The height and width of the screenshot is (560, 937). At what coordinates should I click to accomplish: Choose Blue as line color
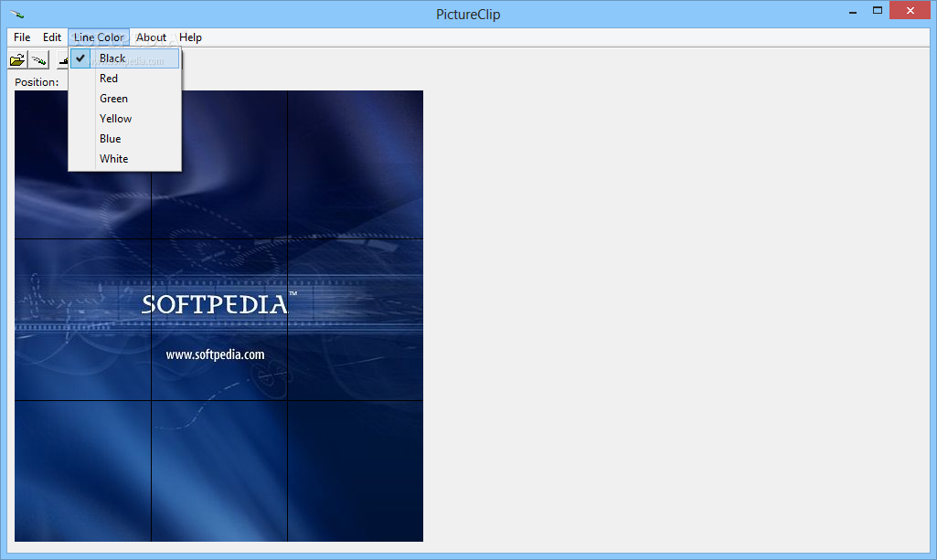click(x=125, y=139)
